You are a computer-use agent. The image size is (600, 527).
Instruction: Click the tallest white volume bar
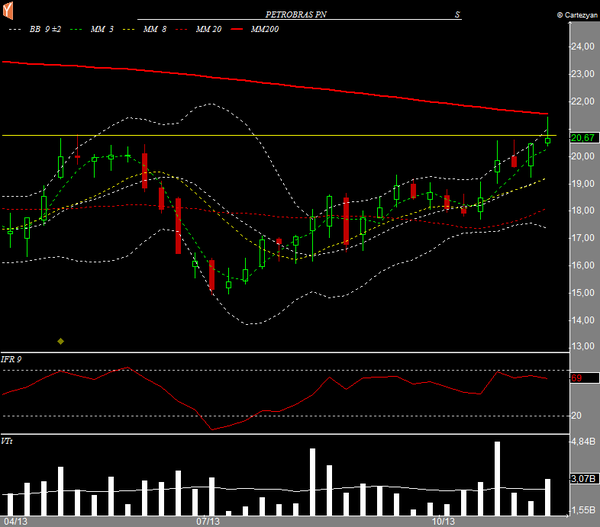coord(497,478)
